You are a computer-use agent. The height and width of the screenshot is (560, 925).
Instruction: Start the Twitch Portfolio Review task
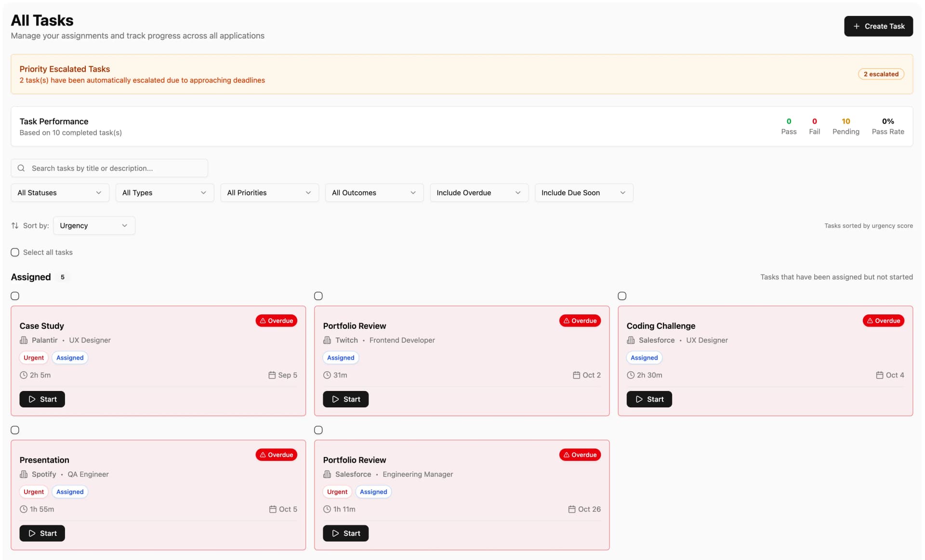[345, 399]
